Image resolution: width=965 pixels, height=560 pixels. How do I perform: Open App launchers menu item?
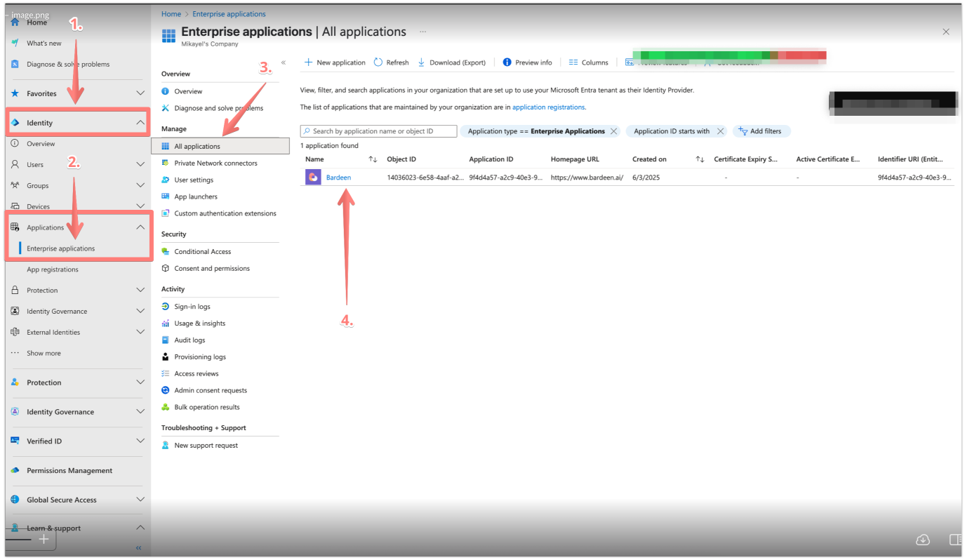pos(196,196)
